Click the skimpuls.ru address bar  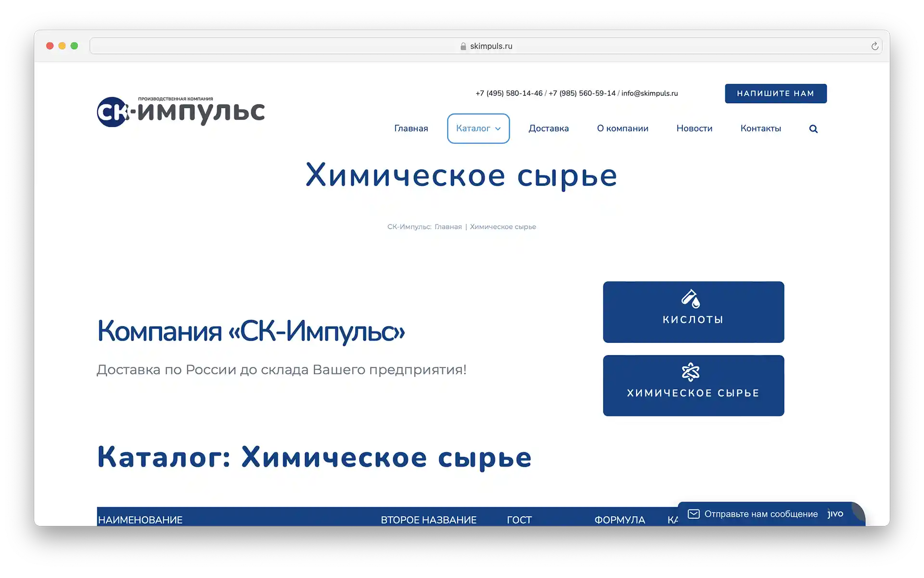486,46
